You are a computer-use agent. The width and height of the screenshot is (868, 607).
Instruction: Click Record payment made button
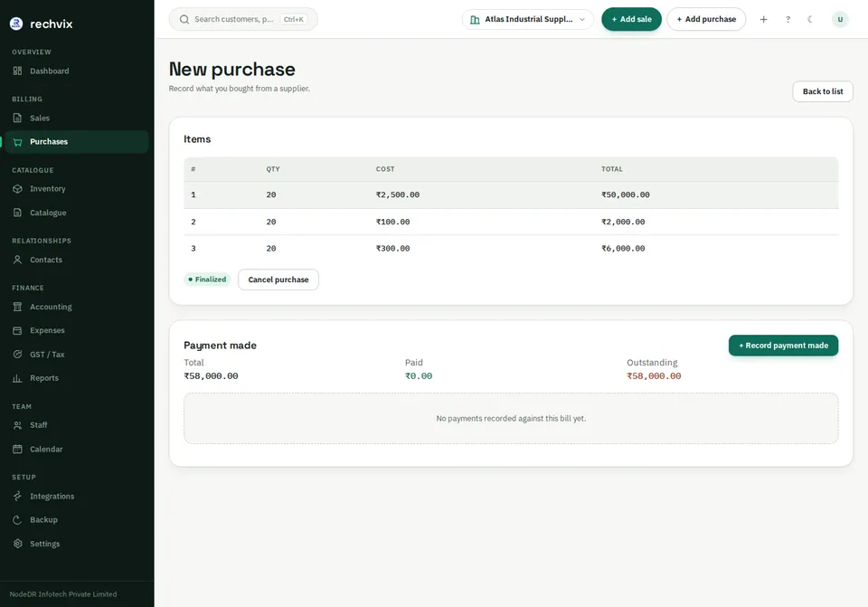point(783,346)
